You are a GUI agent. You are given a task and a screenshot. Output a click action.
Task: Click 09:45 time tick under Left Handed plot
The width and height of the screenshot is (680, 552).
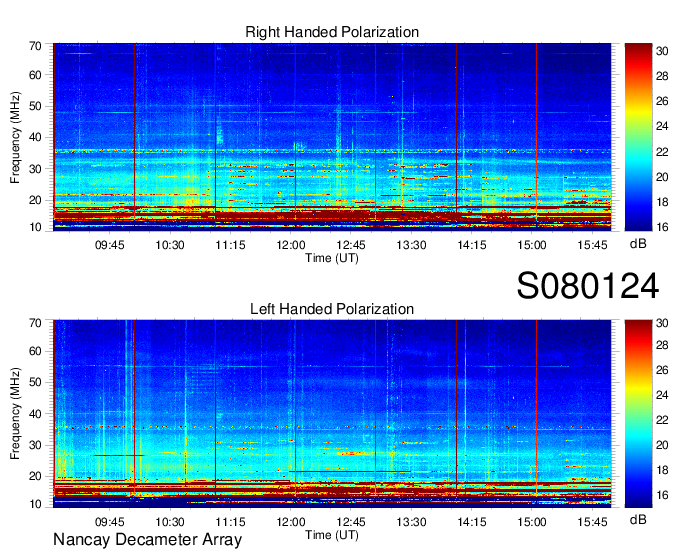(x=110, y=522)
